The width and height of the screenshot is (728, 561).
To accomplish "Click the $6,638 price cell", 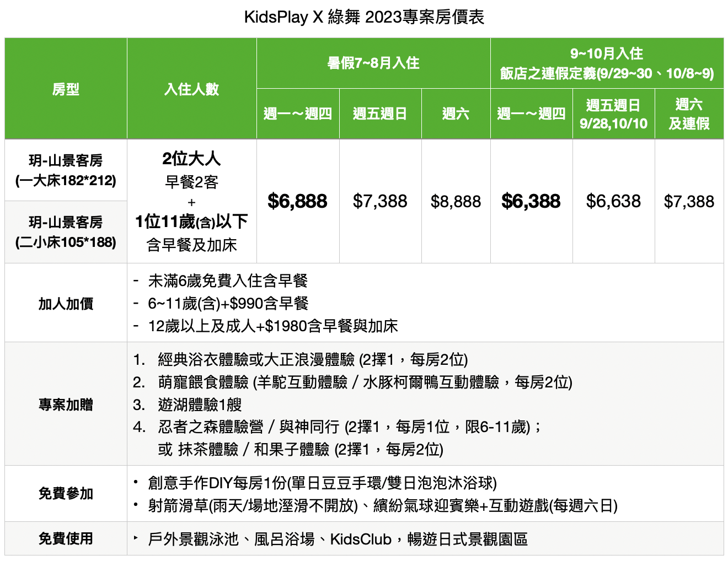I will 613,201.
